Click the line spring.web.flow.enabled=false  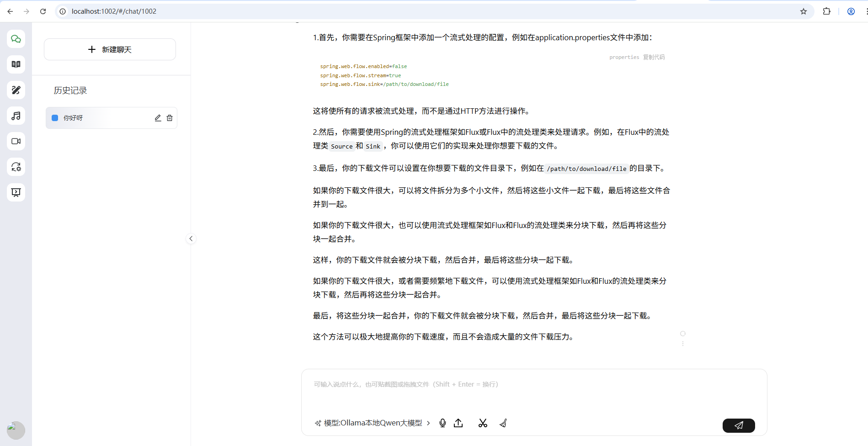(363, 66)
